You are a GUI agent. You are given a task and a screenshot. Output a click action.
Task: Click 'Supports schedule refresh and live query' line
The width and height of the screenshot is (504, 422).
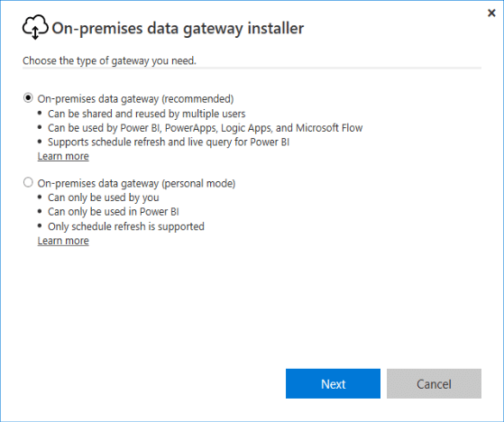tap(169, 142)
